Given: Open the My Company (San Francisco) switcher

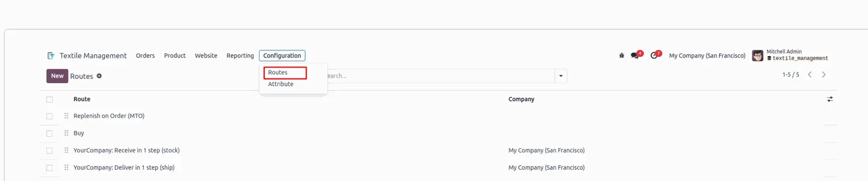Looking at the screenshot, I should click(707, 56).
